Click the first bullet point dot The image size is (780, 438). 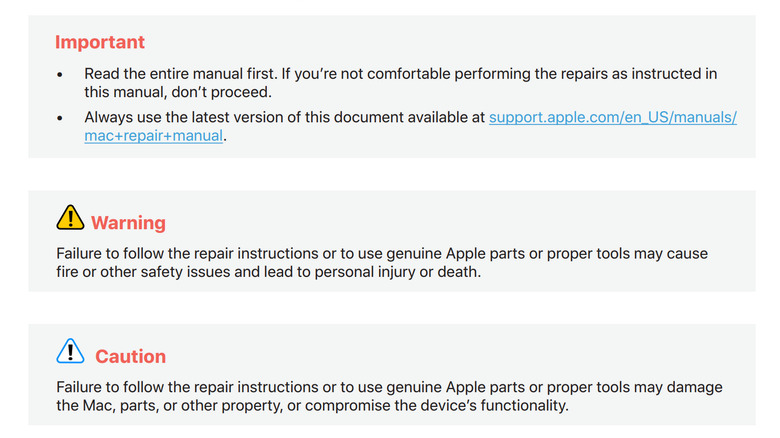click(60, 75)
